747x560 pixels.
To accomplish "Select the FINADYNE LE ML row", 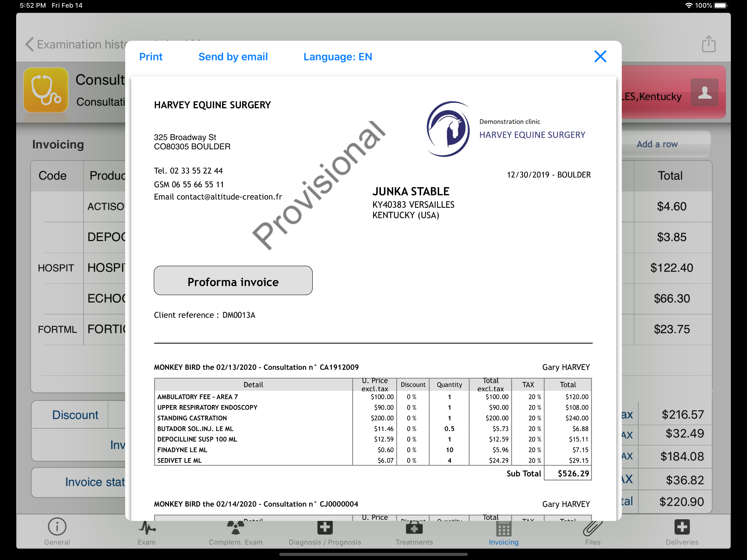I will (373, 450).
